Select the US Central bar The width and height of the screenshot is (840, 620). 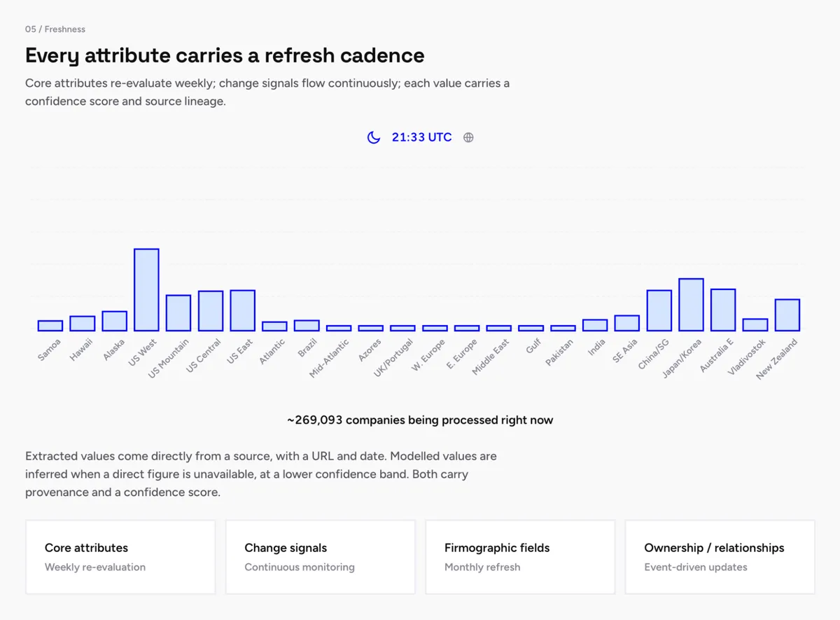pyautogui.click(x=211, y=311)
